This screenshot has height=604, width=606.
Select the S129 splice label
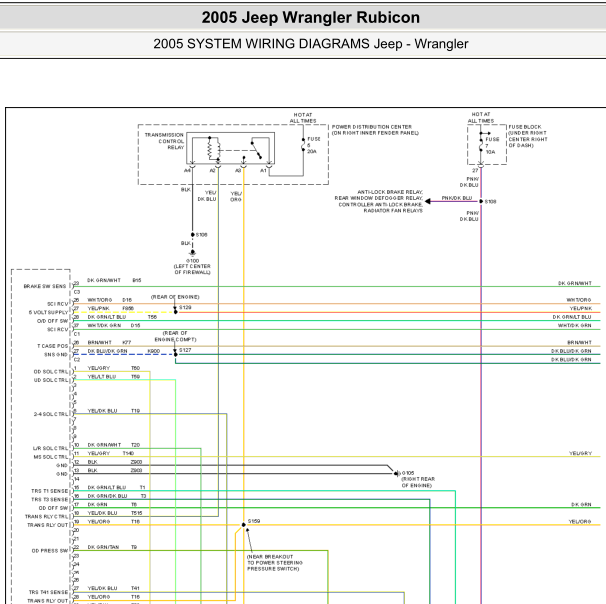(185, 307)
